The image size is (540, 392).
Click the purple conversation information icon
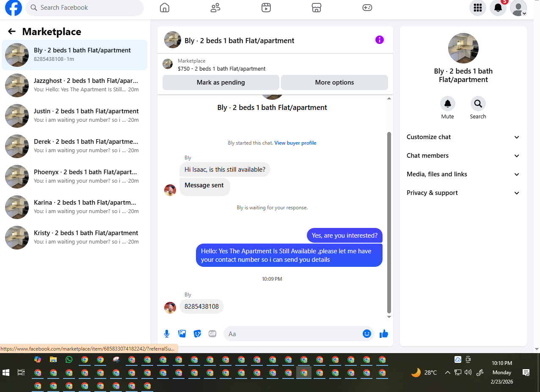pos(380,40)
